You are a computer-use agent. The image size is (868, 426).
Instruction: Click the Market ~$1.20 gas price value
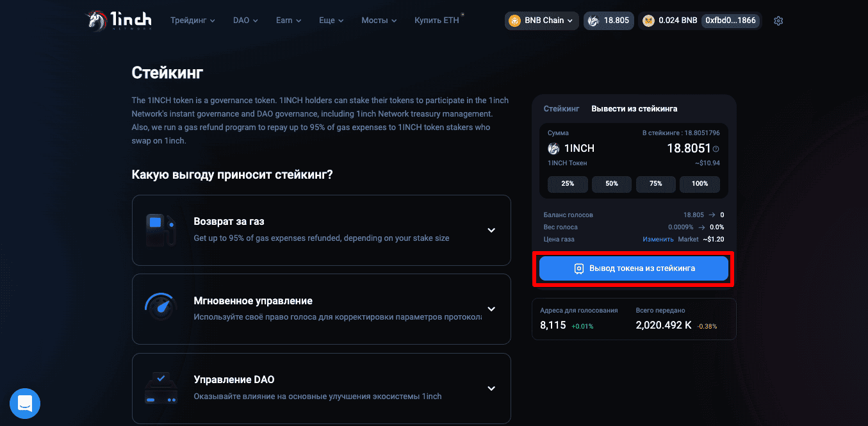coord(701,240)
